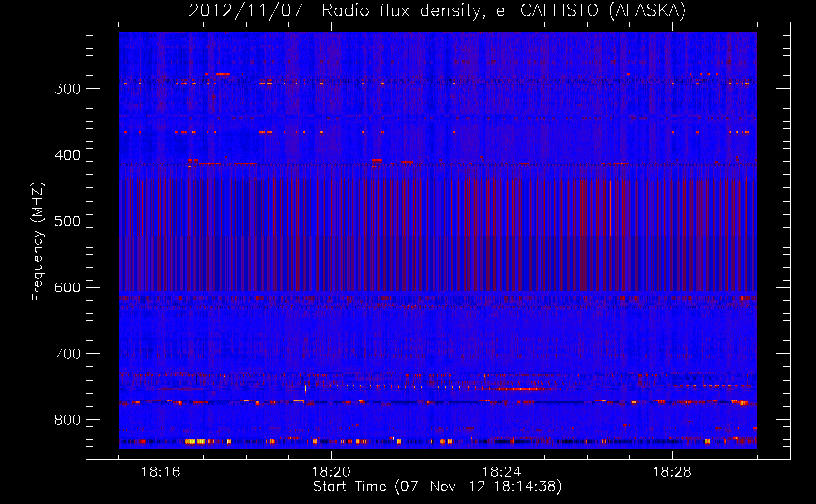Click the 800 frequency tick label
Image resolution: width=816 pixels, height=504 pixels.
(x=67, y=420)
